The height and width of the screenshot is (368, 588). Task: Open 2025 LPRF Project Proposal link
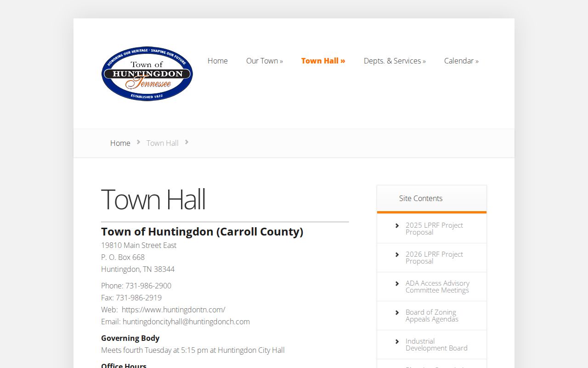[434, 229]
